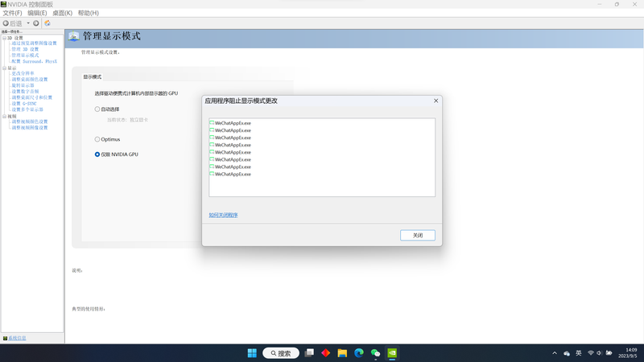Select 管理显示模式 in the tree
Viewport: 644px width, 362px height.
click(25, 56)
